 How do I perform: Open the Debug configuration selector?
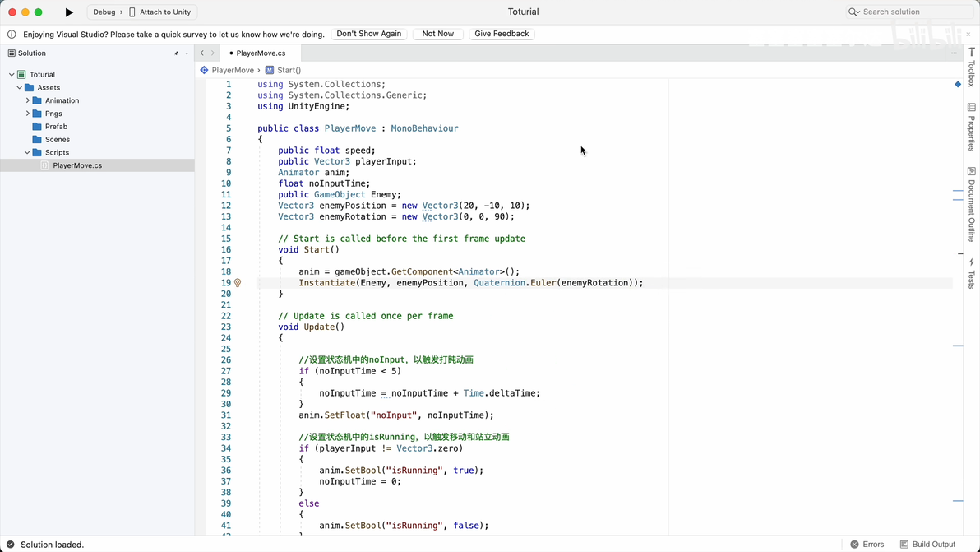[104, 12]
